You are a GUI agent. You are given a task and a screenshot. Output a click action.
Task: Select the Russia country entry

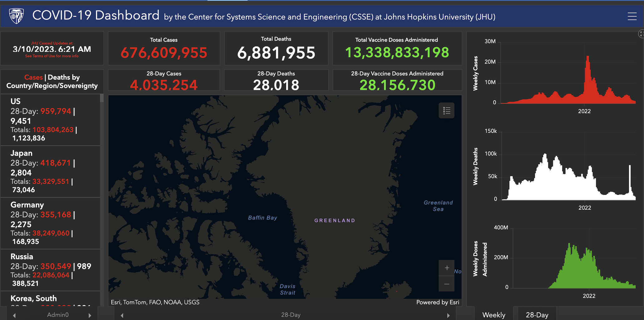[x=50, y=270]
